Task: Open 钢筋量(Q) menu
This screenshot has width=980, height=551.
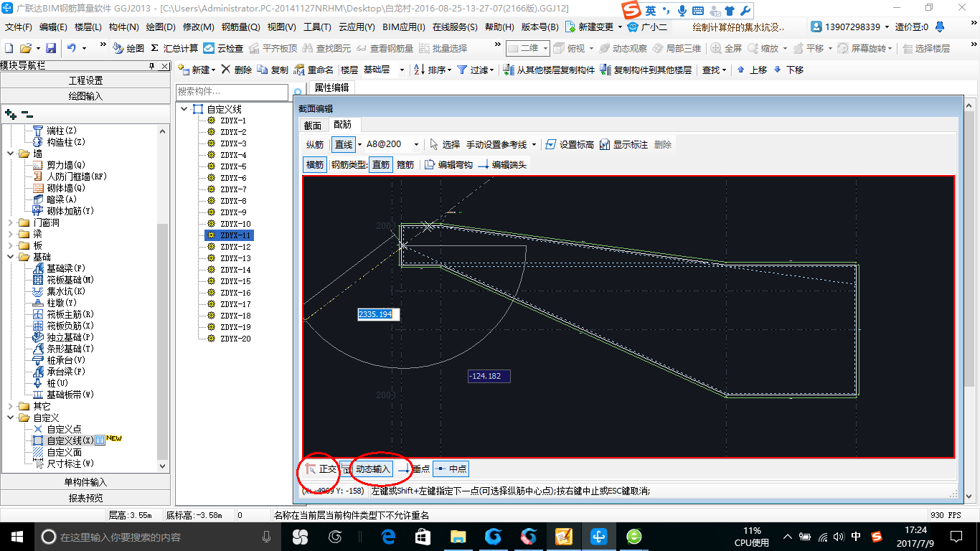Action: (240, 27)
